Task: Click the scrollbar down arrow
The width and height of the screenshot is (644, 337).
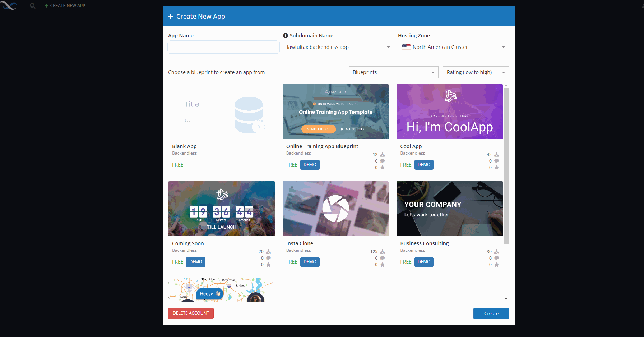Action: point(506,299)
